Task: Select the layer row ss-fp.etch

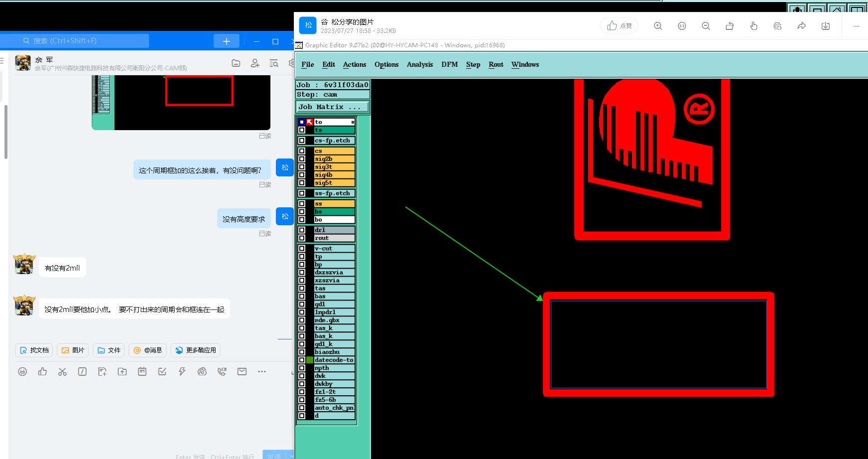Action: point(334,193)
